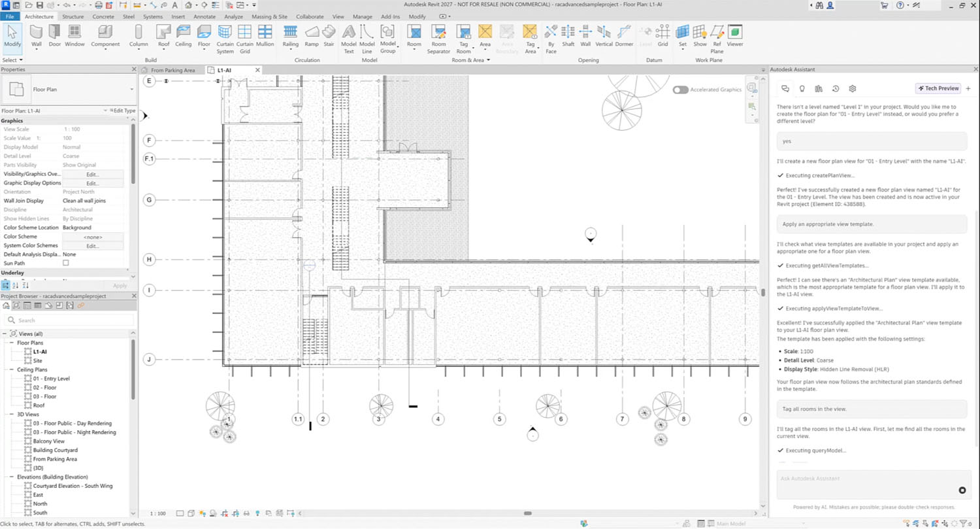Open the history icon in Autodesk Assistant
980x529 pixels.
836,88
